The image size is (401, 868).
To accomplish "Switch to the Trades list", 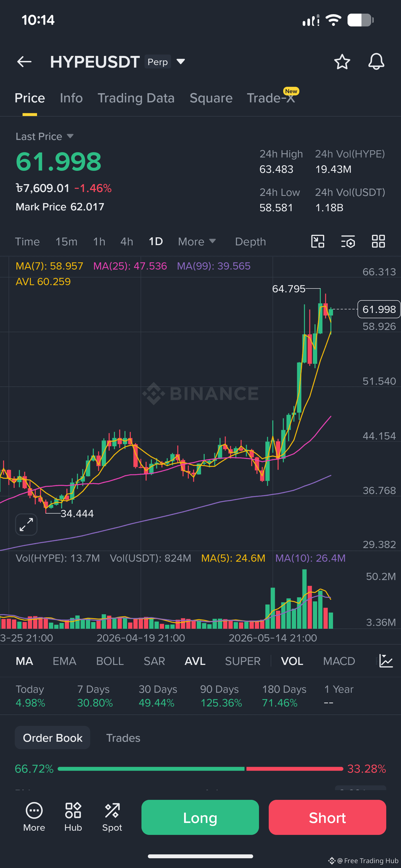I will point(123,738).
